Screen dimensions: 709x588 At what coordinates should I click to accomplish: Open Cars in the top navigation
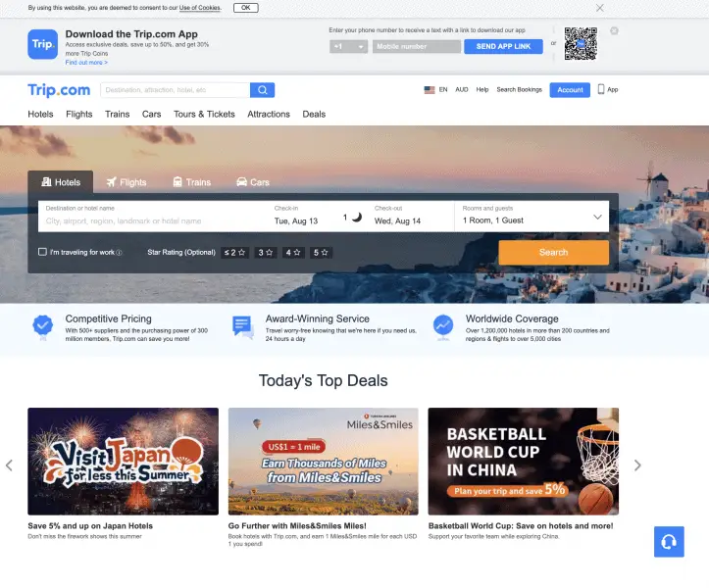(151, 114)
